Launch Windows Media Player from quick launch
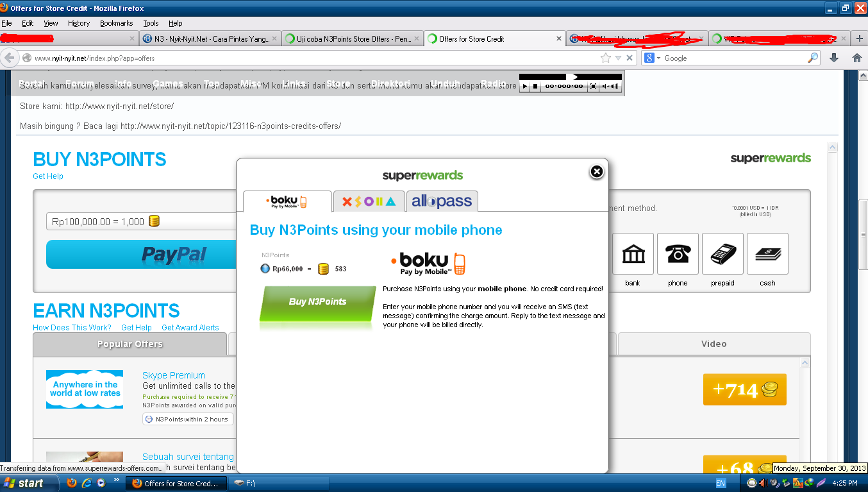Screen dimensions: 868x492 pos(101,483)
